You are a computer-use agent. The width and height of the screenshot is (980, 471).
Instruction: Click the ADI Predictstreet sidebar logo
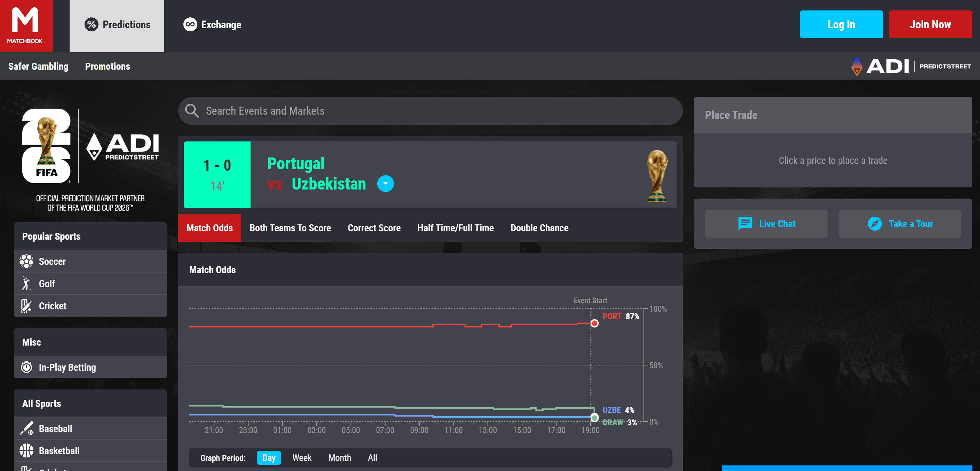tap(122, 147)
